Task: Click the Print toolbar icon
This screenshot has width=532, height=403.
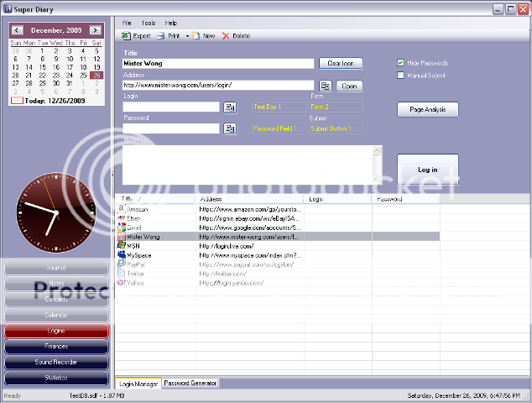Action: tap(162, 36)
